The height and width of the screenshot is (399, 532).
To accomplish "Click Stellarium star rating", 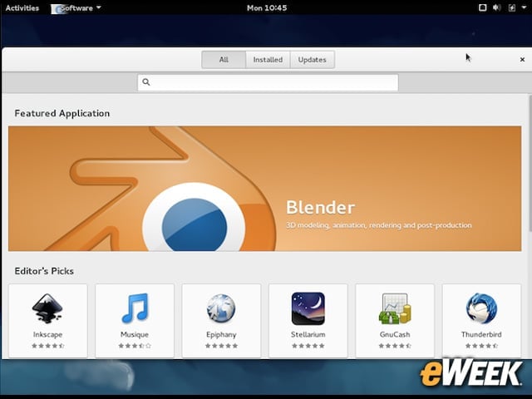I will coord(308,346).
